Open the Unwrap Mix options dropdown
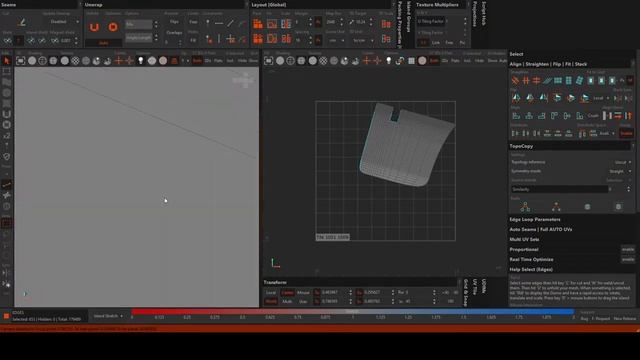Image resolution: width=640 pixels, height=360 pixels. click(x=142, y=24)
